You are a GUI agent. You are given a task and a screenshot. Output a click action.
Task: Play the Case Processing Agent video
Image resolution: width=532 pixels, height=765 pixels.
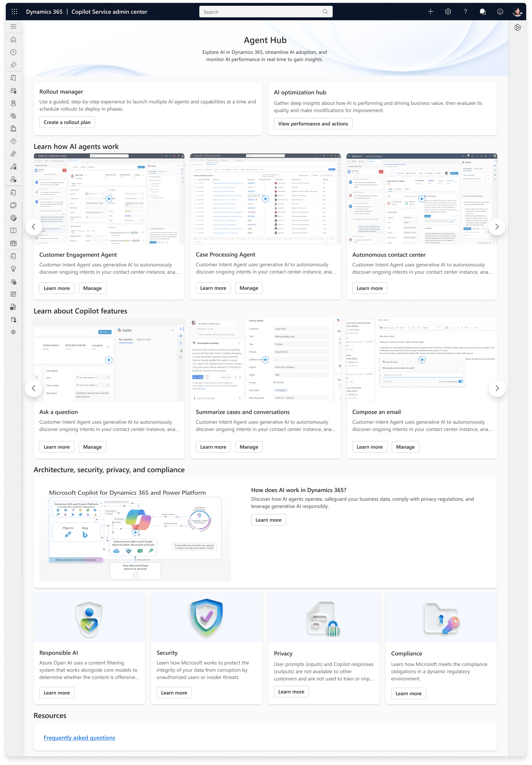(266, 198)
